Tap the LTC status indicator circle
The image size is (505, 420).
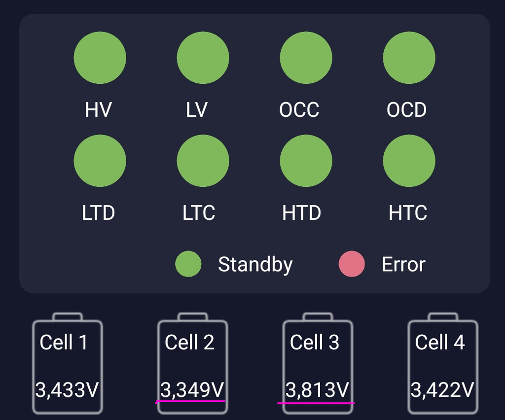click(x=203, y=161)
